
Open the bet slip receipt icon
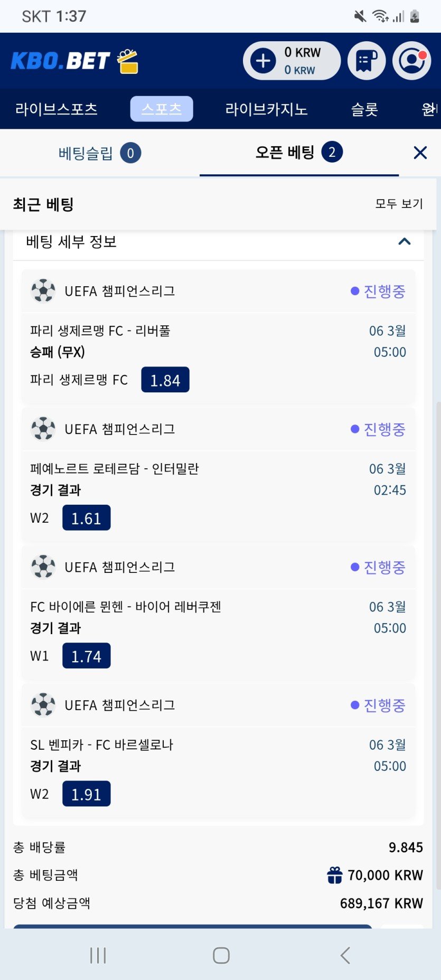(x=367, y=61)
